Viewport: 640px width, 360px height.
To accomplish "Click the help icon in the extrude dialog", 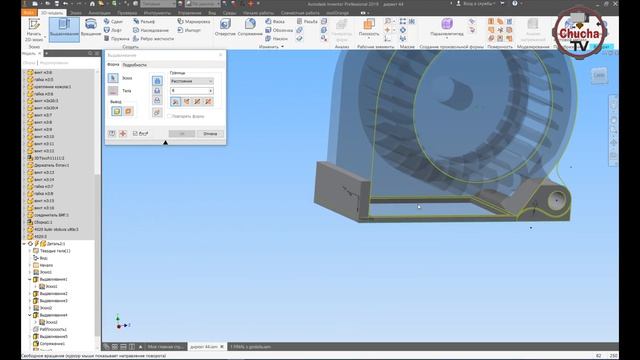I will (112, 133).
